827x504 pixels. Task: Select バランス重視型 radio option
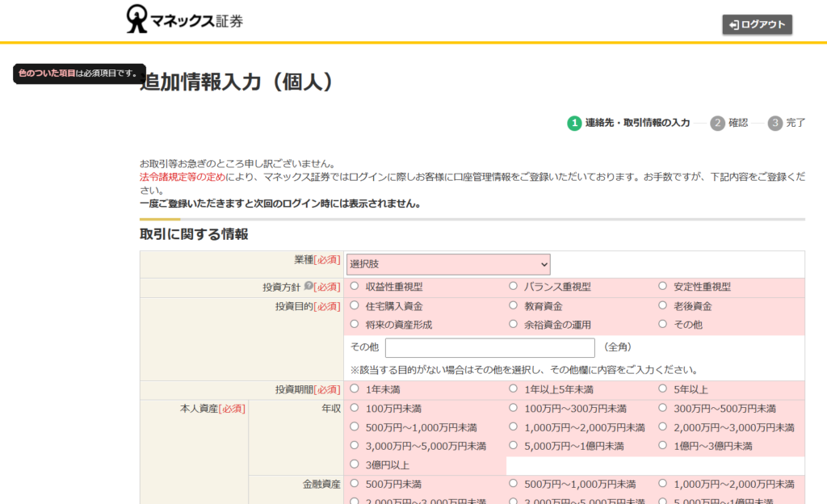pyautogui.click(x=514, y=287)
